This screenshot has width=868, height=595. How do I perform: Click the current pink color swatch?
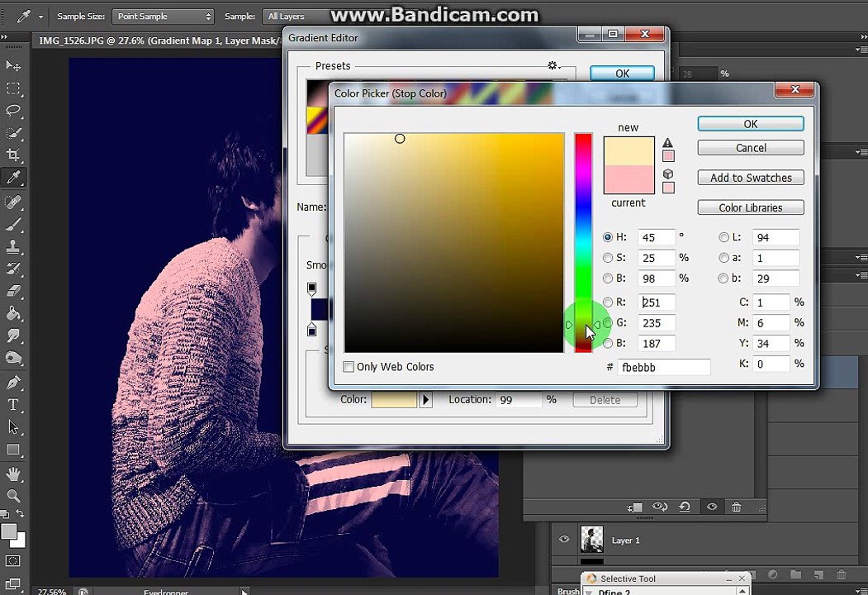click(x=628, y=179)
